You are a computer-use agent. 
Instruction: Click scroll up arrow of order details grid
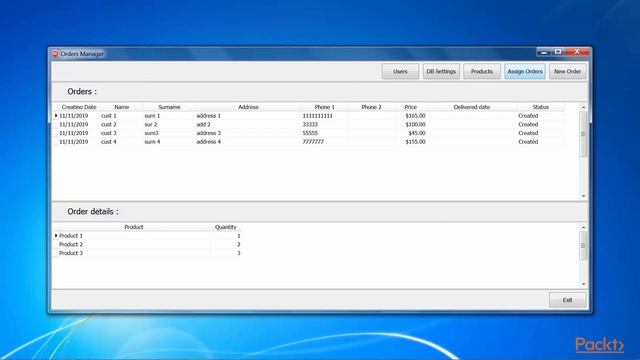(x=583, y=227)
